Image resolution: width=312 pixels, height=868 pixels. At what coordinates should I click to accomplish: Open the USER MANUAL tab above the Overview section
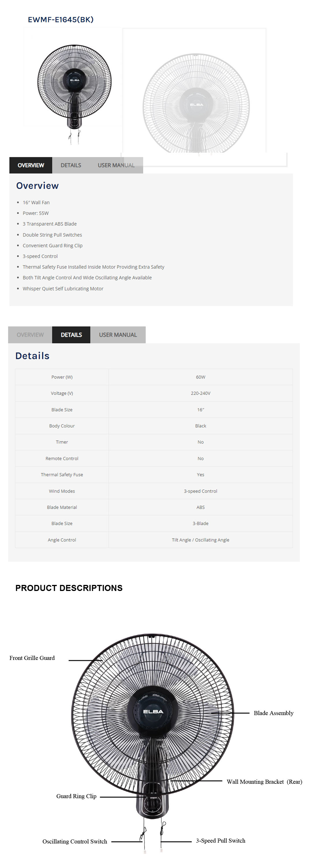tap(116, 165)
